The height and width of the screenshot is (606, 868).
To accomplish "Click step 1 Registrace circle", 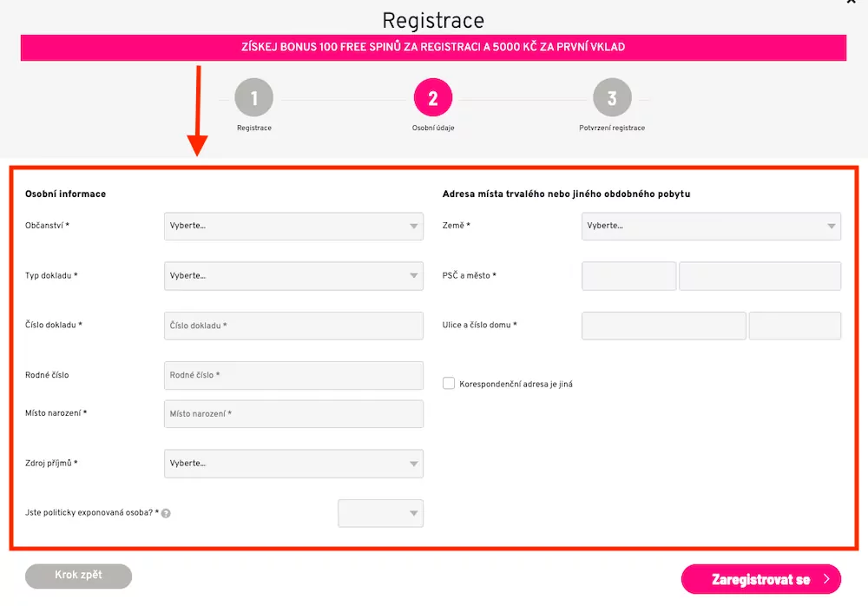I will [253, 97].
